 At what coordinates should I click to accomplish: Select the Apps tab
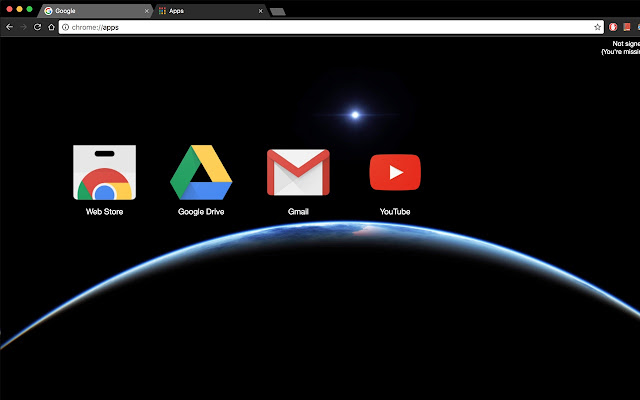coord(210,11)
